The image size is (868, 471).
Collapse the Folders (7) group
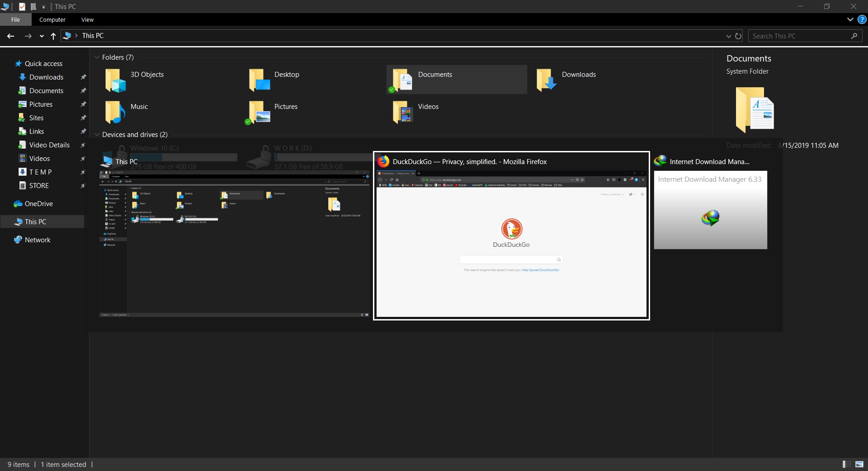(x=97, y=57)
